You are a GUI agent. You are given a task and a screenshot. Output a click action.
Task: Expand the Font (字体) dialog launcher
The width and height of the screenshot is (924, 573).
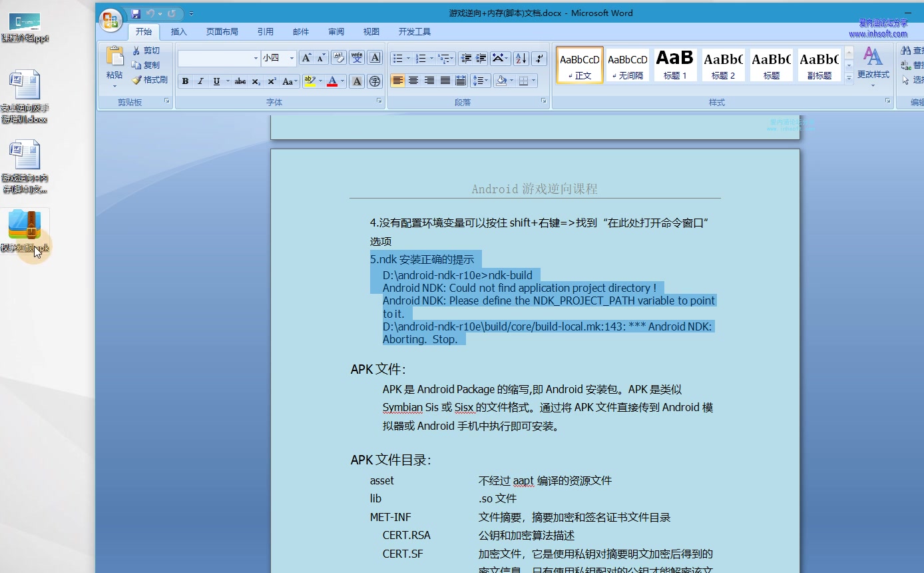click(x=379, y=101)
